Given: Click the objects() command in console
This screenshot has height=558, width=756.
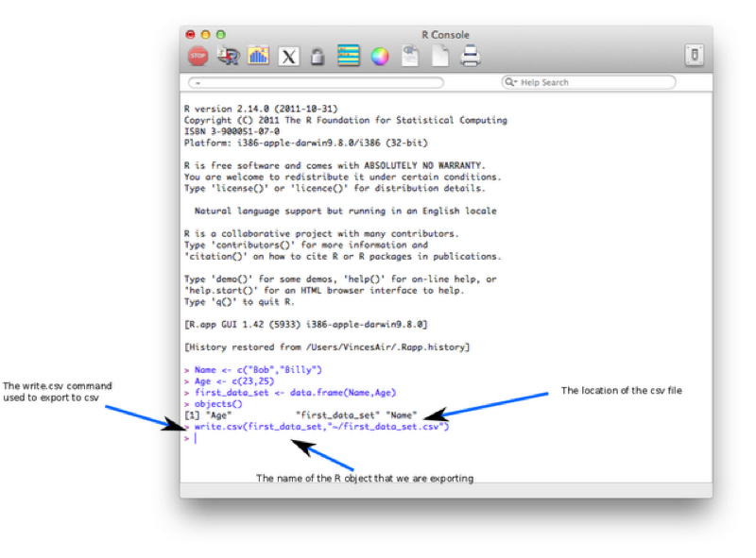Looking at the screenshot, I should coord(218,404).
